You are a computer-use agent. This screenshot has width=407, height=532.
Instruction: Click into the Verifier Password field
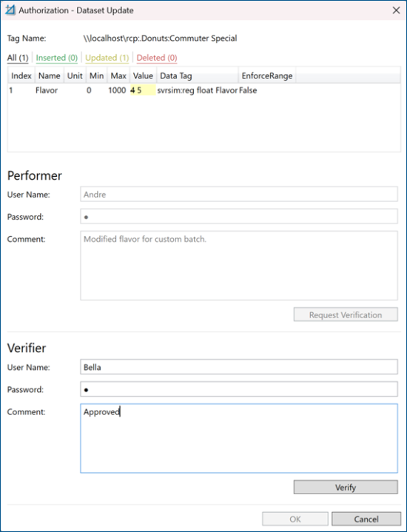point(238,389)
